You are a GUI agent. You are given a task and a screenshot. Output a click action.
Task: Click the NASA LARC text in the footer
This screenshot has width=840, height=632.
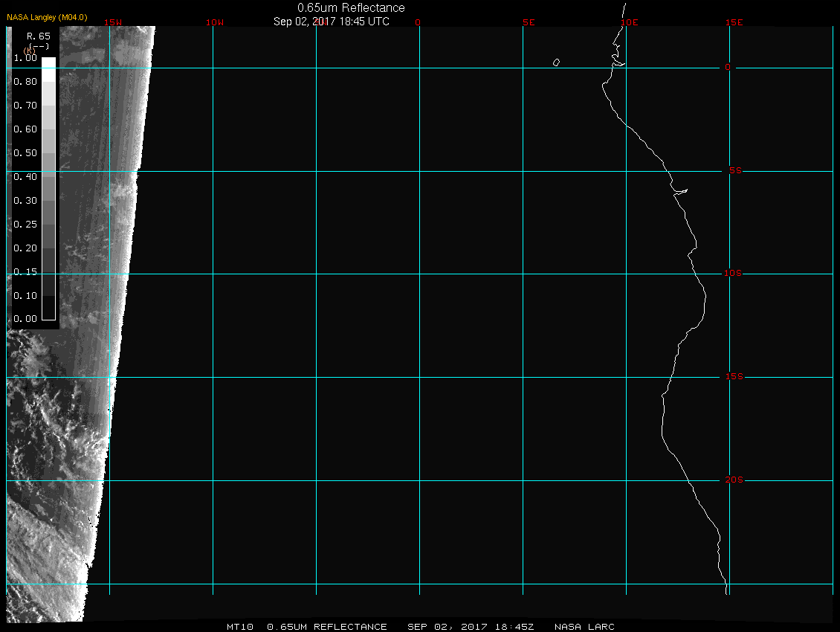tap(586, 627)
